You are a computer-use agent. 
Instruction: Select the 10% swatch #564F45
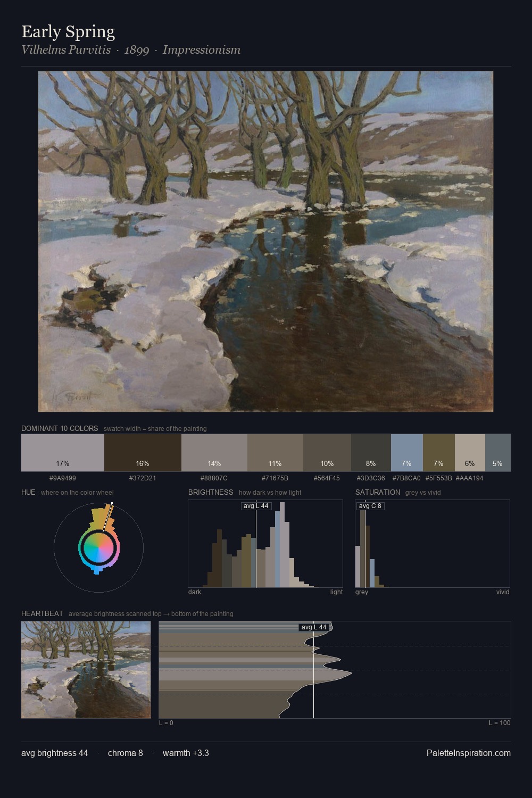click(327, 453)
